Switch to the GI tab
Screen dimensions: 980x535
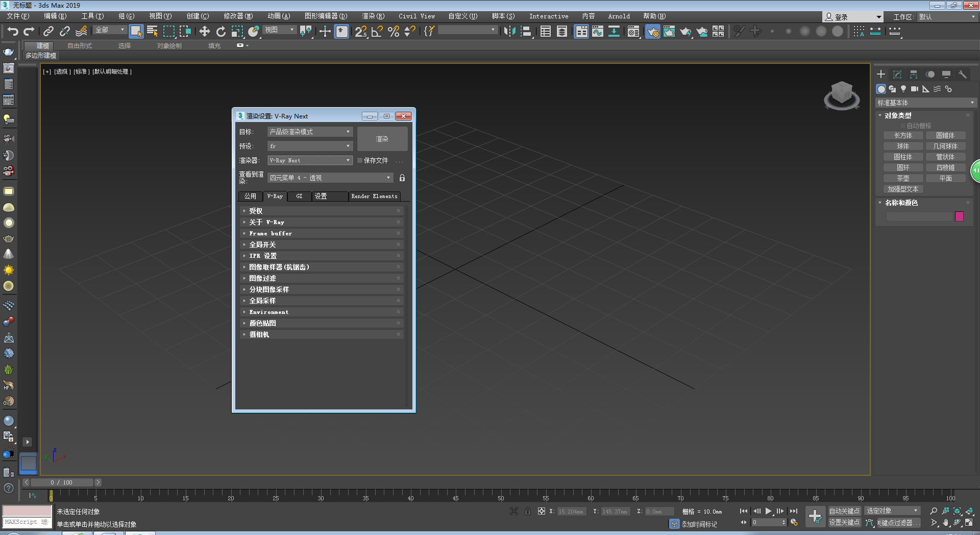[299, 196]
